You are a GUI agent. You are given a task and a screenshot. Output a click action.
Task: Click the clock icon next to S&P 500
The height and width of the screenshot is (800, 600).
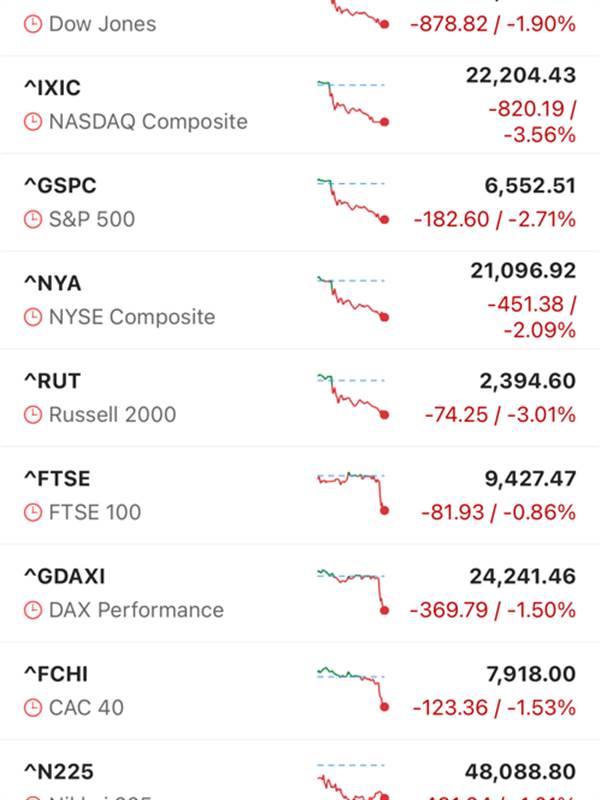[x=34, y=220]
